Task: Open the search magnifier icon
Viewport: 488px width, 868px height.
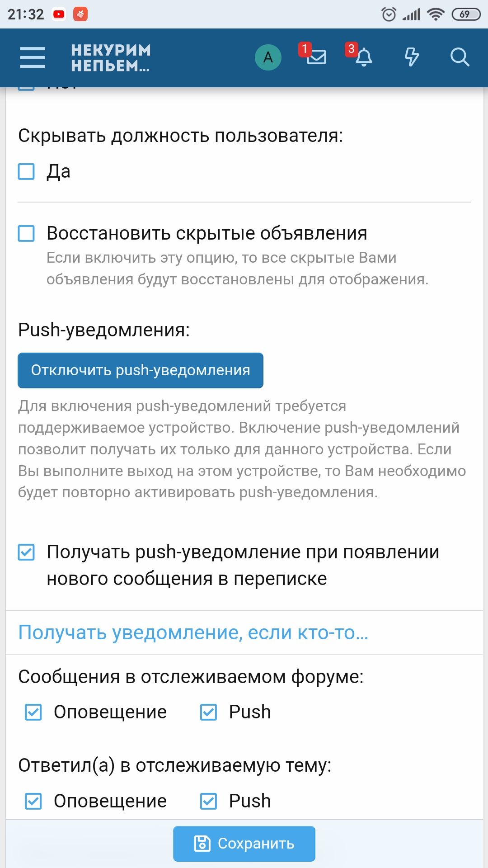Action: tap(460, 57)
